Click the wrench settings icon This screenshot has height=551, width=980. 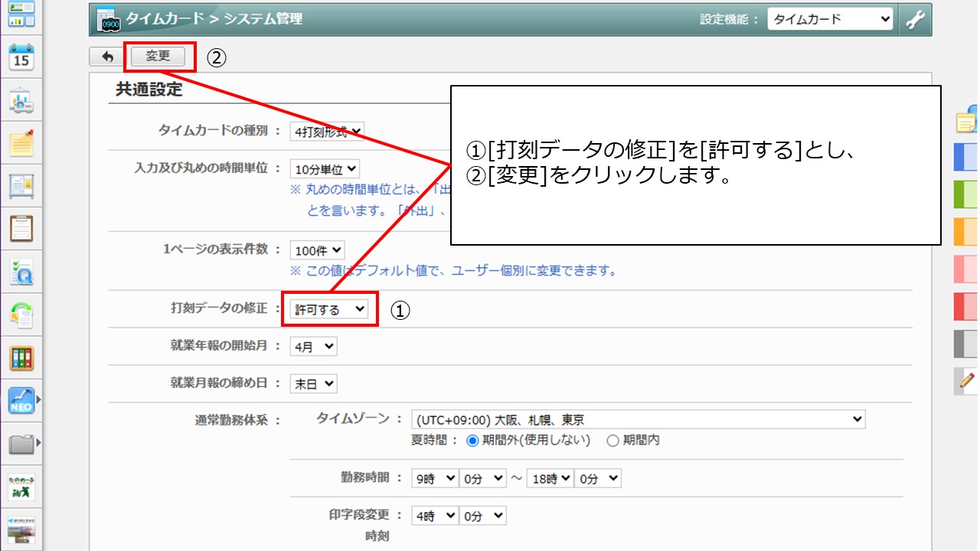tap(915, 20)
